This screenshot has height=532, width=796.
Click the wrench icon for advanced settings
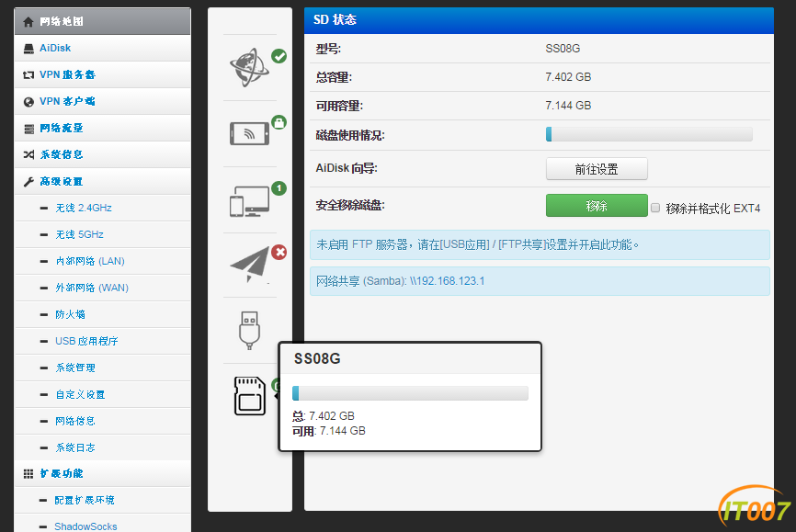pyautogui.click(x=28, y=182)
